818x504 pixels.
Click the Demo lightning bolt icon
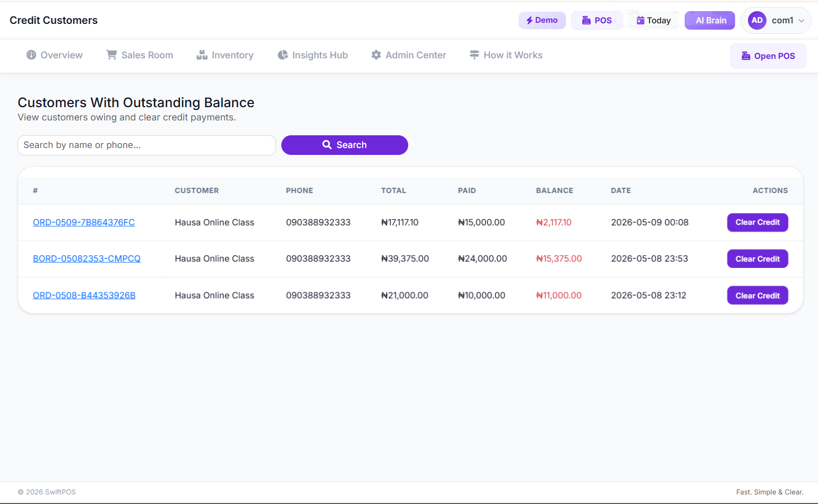(529, 21)
